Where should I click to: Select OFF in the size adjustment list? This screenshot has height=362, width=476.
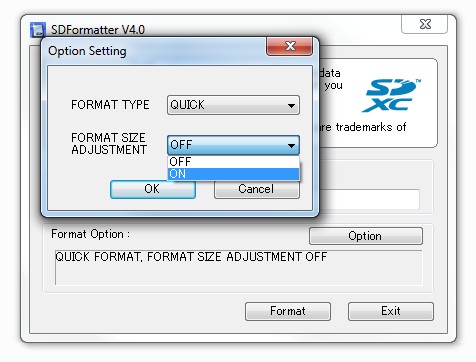tap(233, 162)
